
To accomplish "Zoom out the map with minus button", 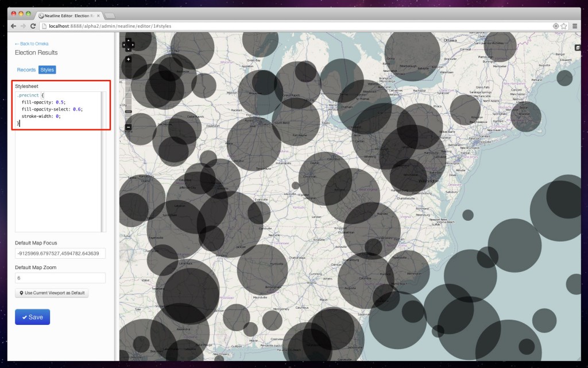I will coord(128,127).
